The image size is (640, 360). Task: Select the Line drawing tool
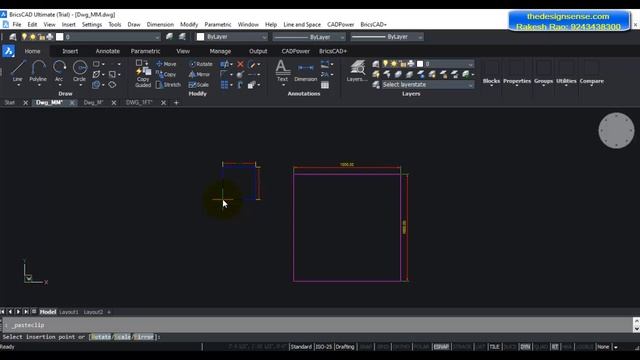18,71
